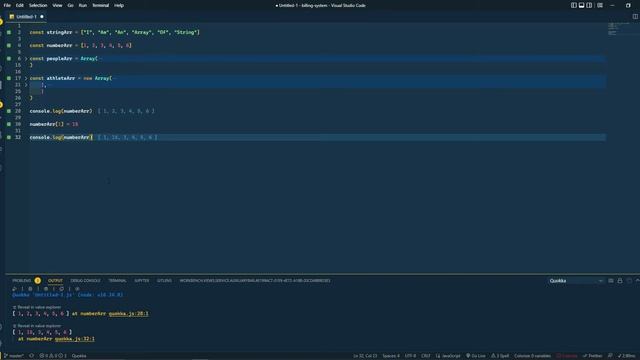Open the Go menu
Viewport: 640px width, 360px height.
[70, 5]
